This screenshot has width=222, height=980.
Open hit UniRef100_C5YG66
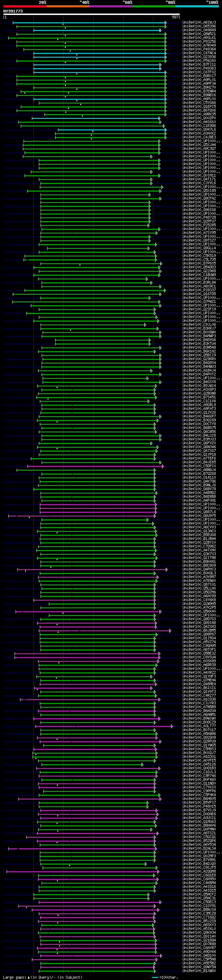[x=199, y=103]
